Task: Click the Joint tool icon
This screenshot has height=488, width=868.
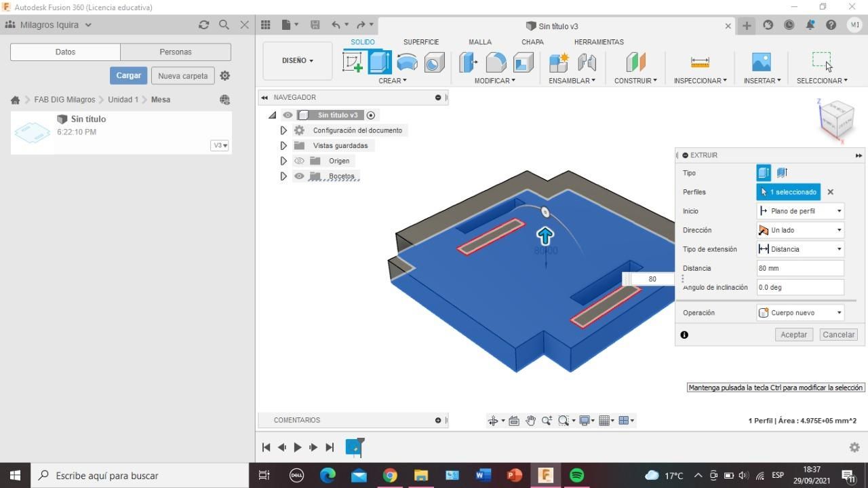Action: (x=587, y=62)
